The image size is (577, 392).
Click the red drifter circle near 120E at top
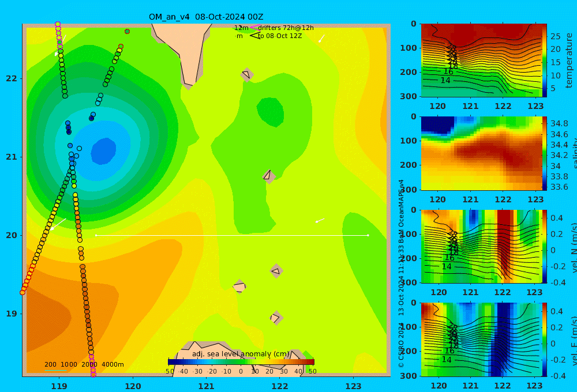[128, 31]
